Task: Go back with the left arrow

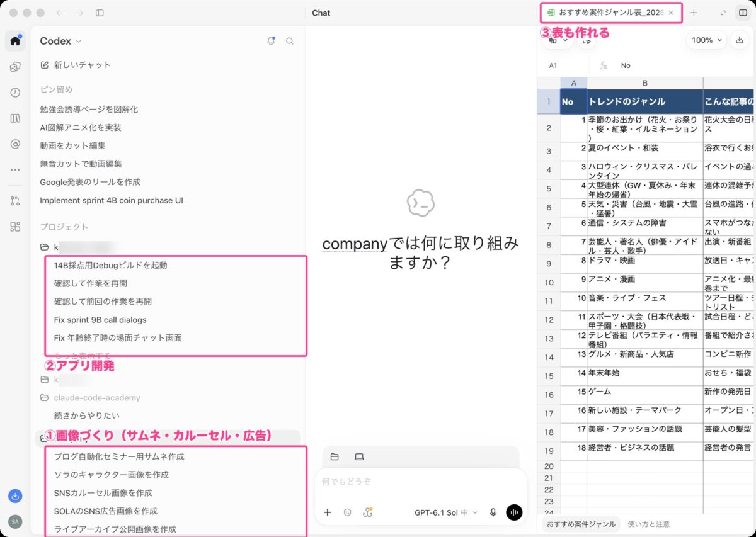Action: tap(60, 13)
